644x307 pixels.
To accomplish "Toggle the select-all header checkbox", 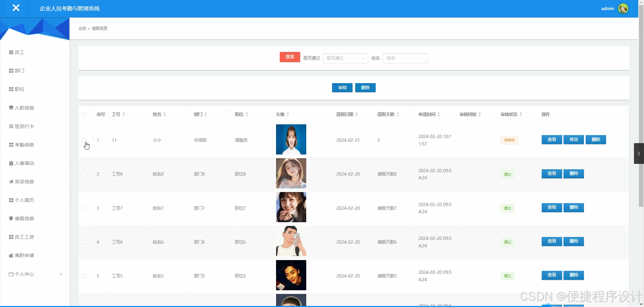I will tap(84, 115).
